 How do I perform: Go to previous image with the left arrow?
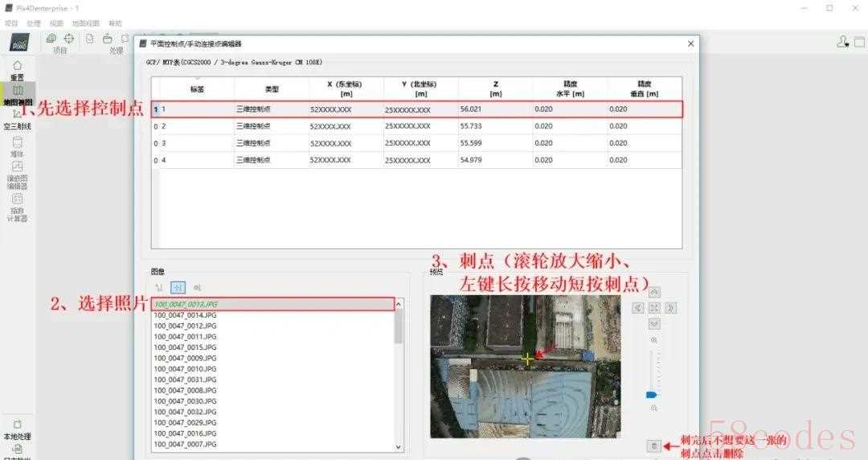pos(638,307)
